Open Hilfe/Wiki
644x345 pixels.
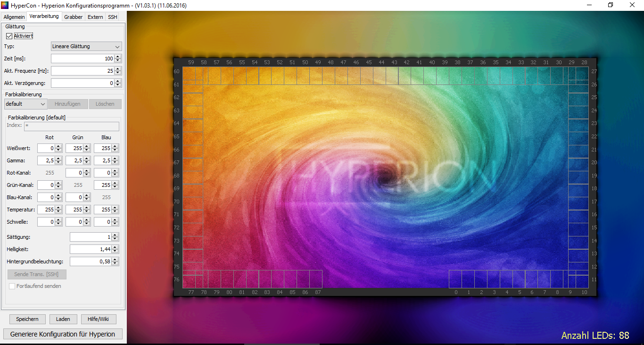point(99,319)
